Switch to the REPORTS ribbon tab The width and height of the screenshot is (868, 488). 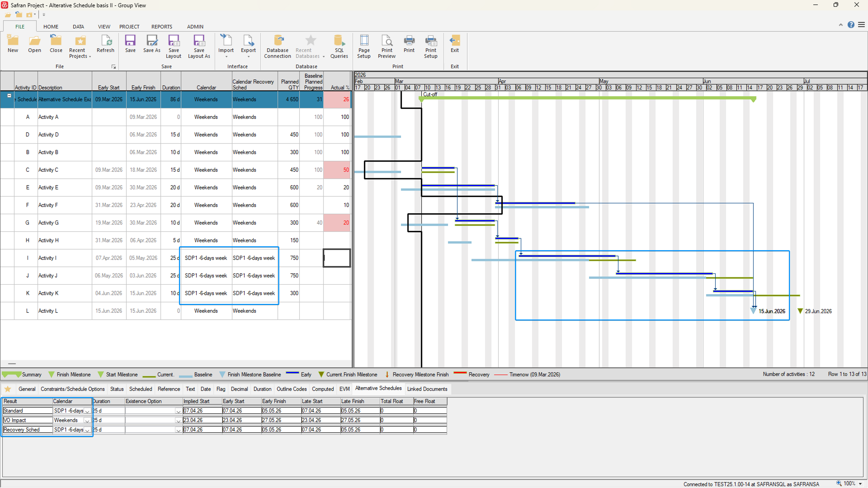click(161, 27)
